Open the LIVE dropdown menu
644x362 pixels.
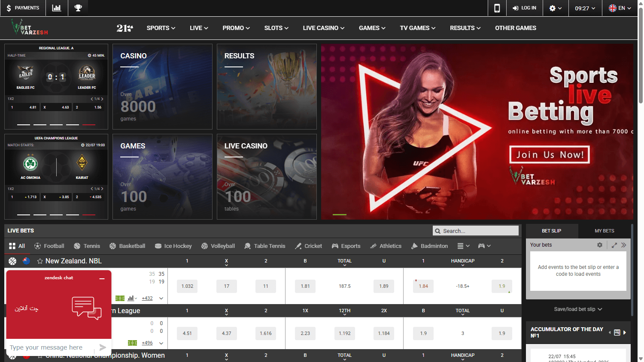point(199,28)
